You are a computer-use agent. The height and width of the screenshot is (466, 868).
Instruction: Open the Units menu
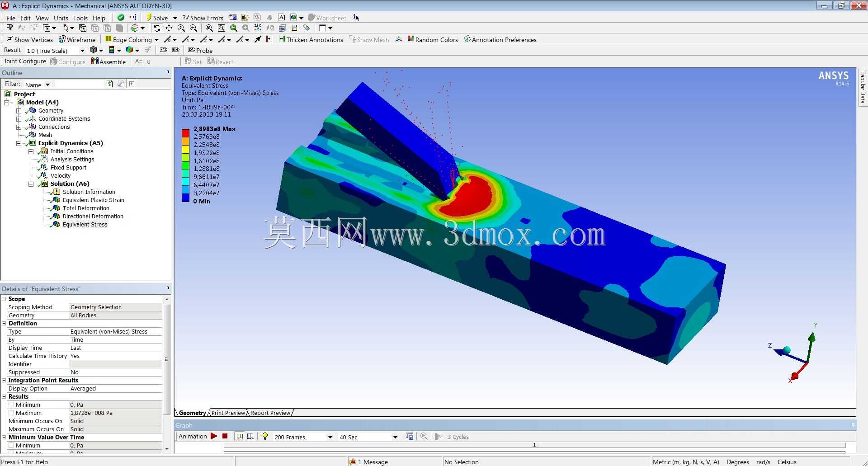tap(61, 18)
